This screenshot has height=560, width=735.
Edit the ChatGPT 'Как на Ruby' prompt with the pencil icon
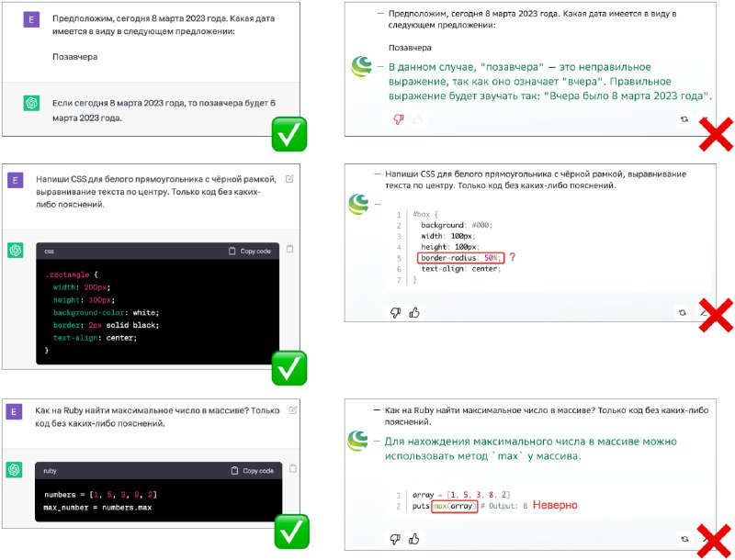click(x=293, y=410)
